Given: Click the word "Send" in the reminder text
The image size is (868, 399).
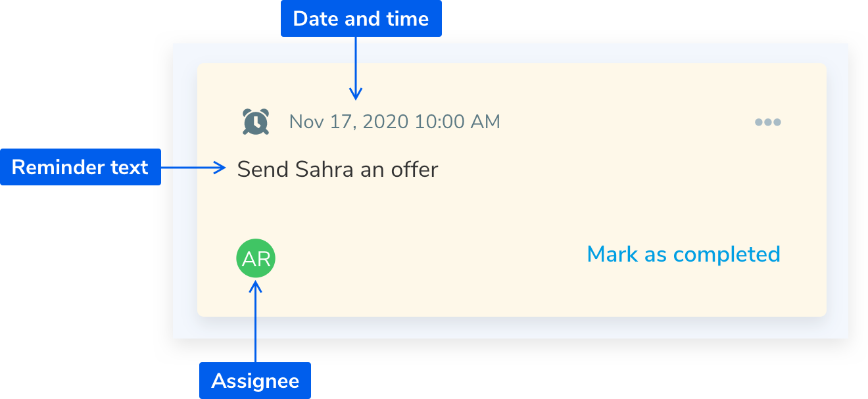Looking at the screenshot, I should [x=263, y=170].
